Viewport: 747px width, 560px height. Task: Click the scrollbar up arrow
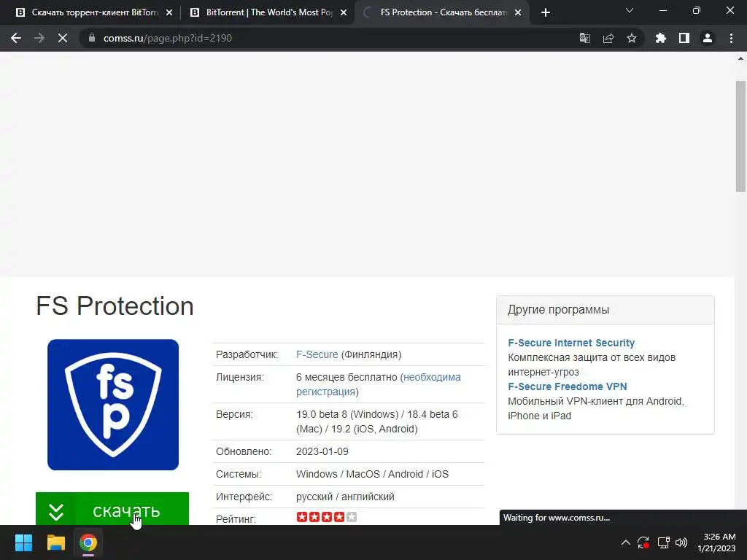tap(740, 58)
